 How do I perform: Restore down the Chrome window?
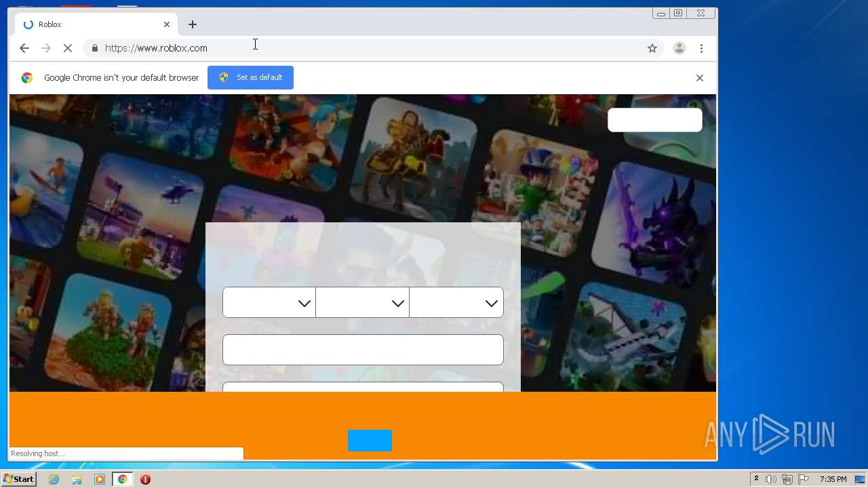[x=678, y=13]
